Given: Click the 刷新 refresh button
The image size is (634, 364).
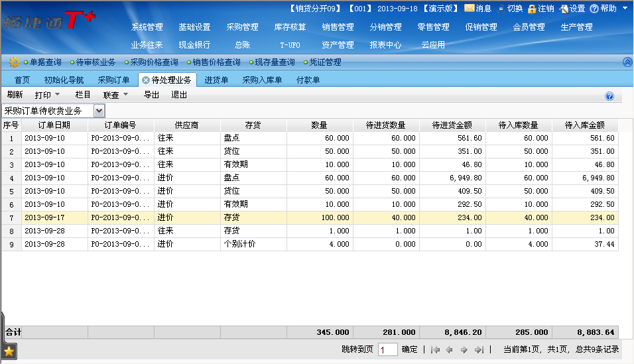Looking at the screenshot, I should (15, 95).
